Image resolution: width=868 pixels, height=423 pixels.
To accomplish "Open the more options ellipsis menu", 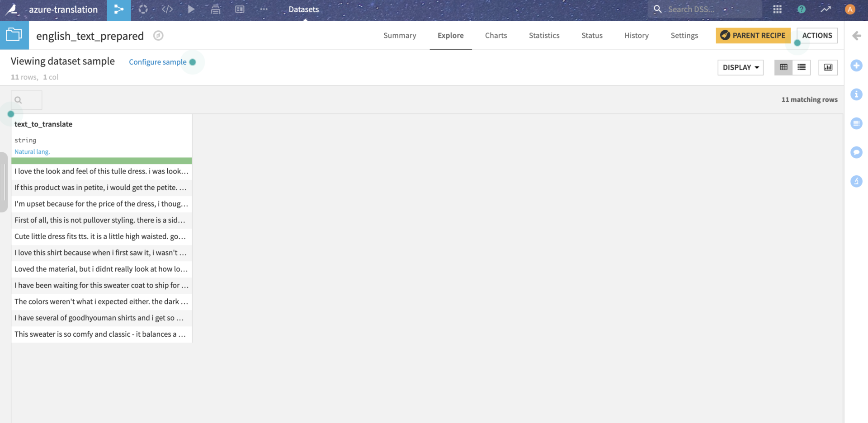I will tap(264, 9).
